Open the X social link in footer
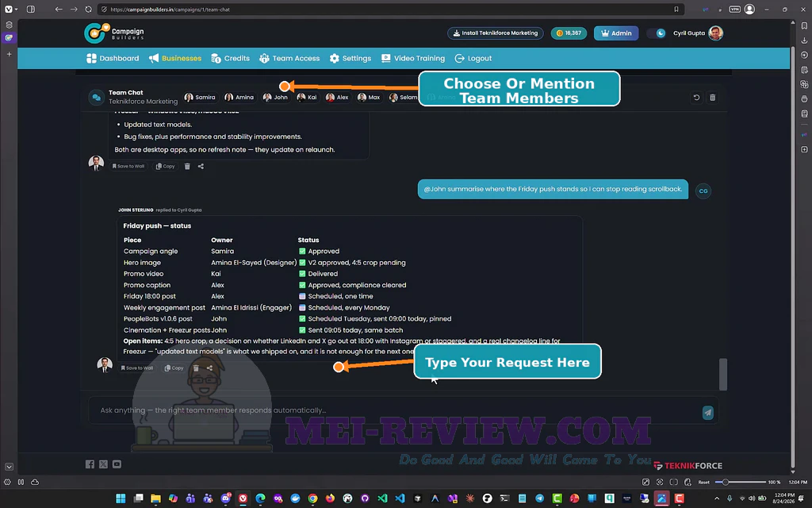The image size is (812, 508). click(104, 464)
